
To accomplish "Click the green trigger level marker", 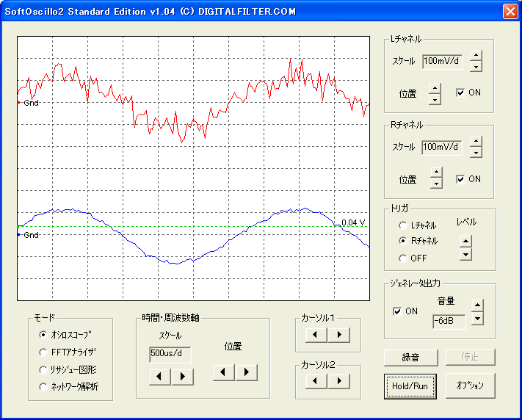I will (x=18, y=226).
